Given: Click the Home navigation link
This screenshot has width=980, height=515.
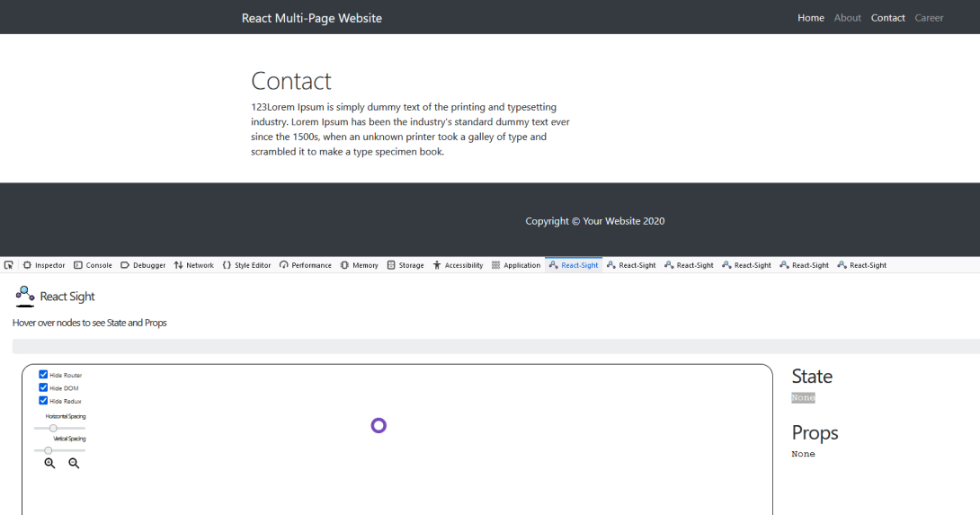Looking at the screenshot, I should coord(810,18).
